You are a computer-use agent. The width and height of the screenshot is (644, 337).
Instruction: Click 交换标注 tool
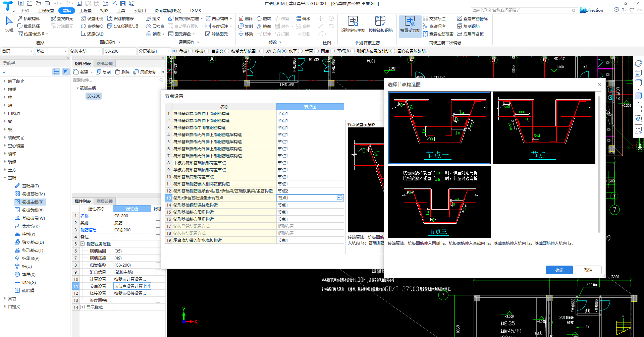[434, 18]
